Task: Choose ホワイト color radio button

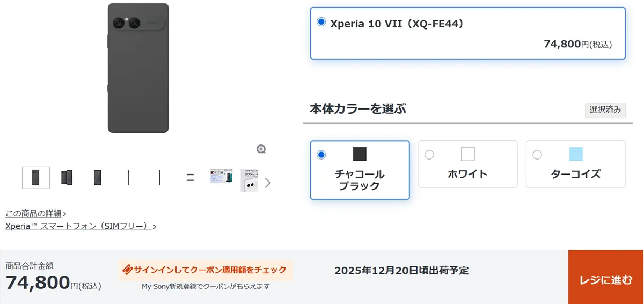Action: pos(429,155)
